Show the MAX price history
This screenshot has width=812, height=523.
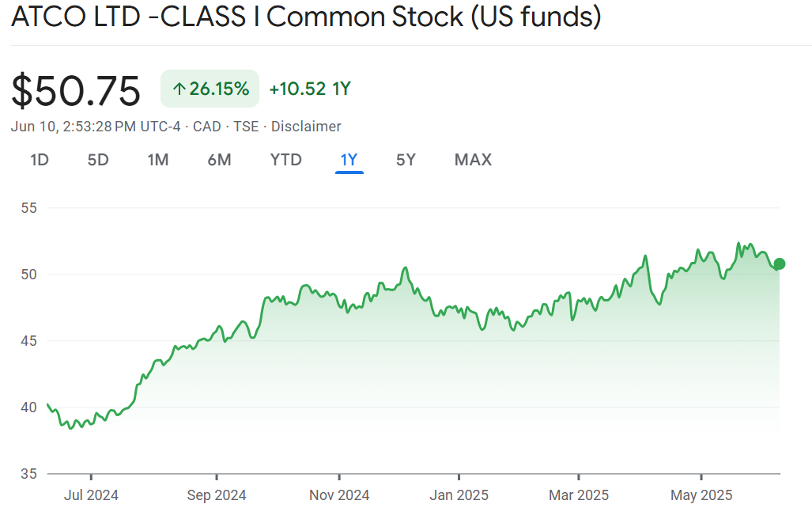pyautogui.click(x=473, y=160)
